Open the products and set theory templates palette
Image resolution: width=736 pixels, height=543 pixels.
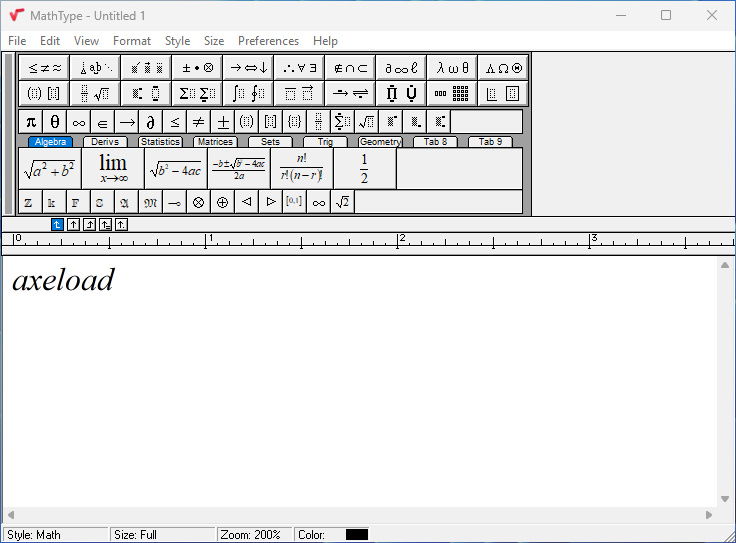click(x=401, y=93)
